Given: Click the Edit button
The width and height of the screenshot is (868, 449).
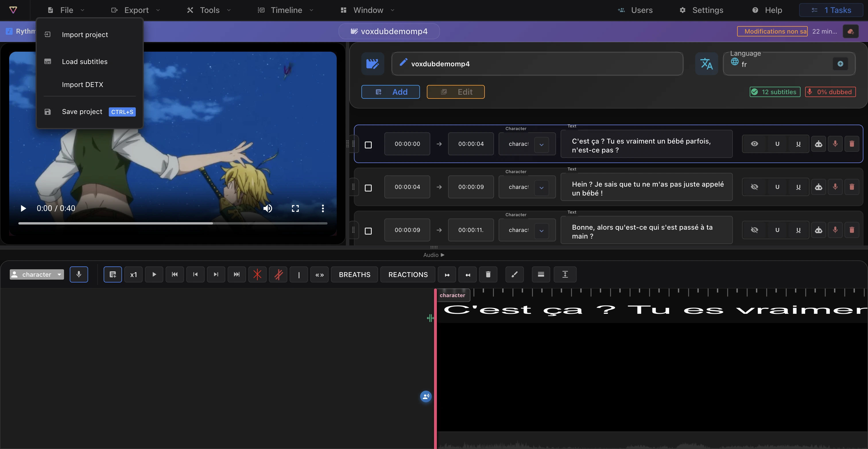Looking at the screenshot, I should [456, 92].
